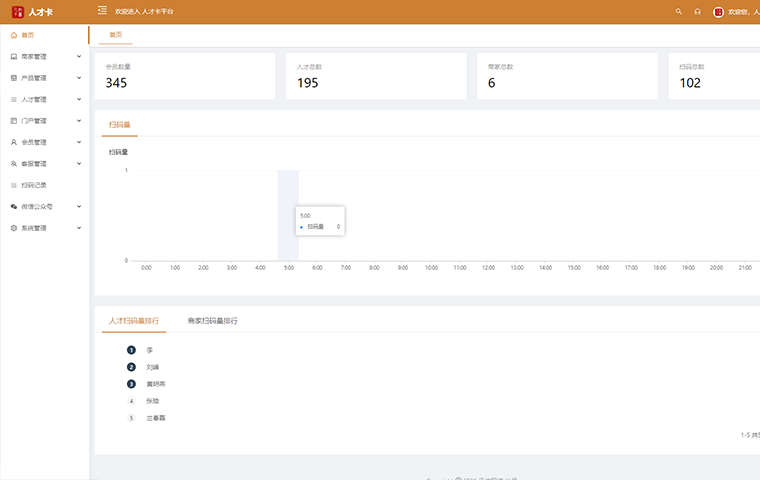760x480 pixels.
Task: Click the 会员数量 statistic card
Action: [x=185, y=76]
